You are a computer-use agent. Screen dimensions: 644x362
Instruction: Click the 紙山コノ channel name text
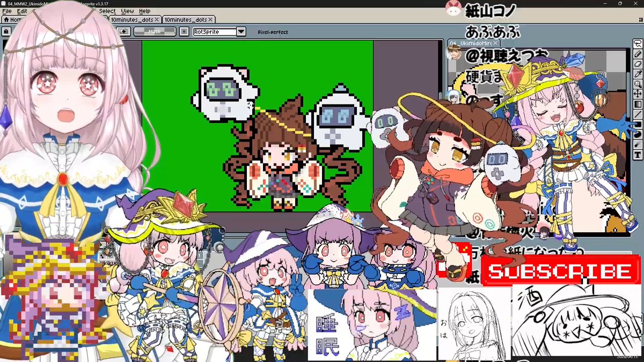489,10
